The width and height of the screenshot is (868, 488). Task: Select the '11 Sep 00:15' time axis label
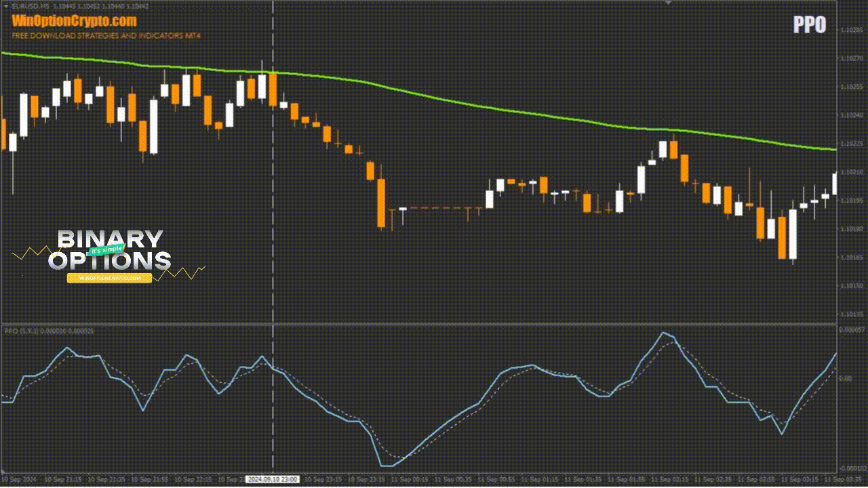pos(410,479)
